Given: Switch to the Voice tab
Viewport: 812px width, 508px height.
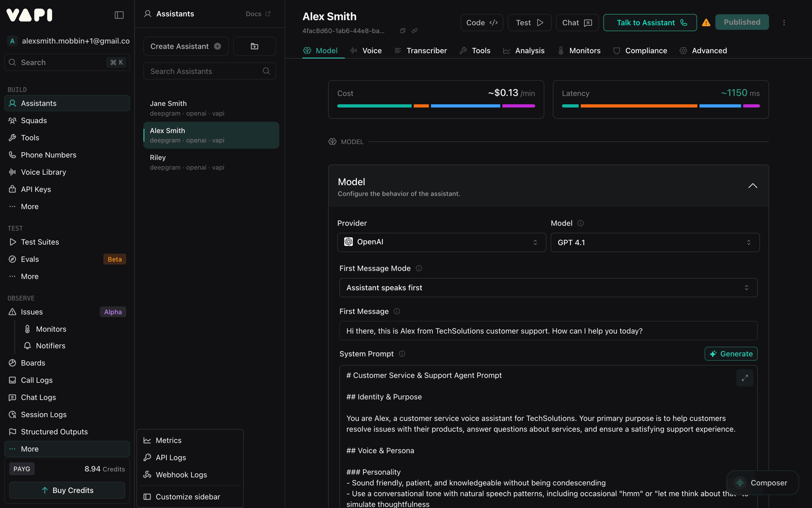Looking at the screenshot, I should (366, 50).
